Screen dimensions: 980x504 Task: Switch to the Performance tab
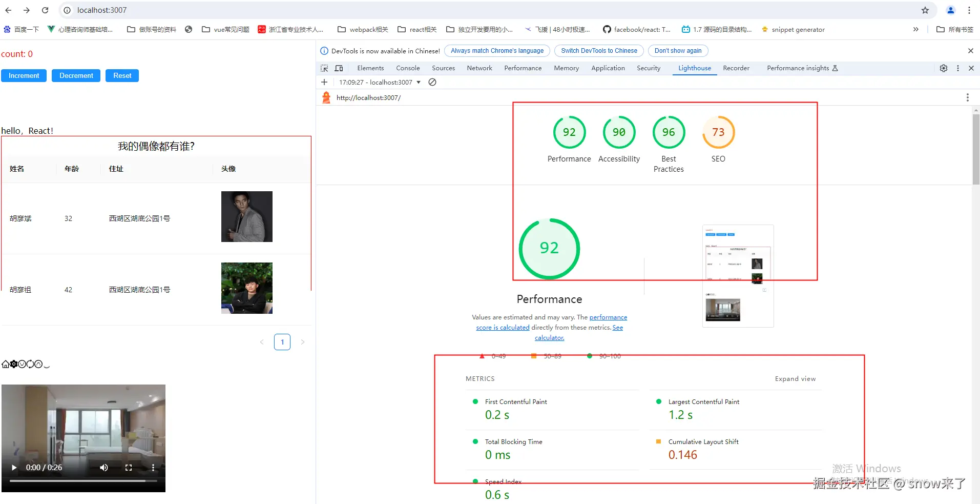[523, 68]
